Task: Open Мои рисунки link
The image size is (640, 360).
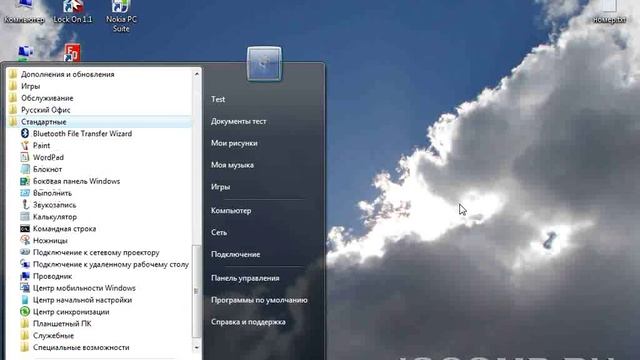Action: (x=234, y=143)
